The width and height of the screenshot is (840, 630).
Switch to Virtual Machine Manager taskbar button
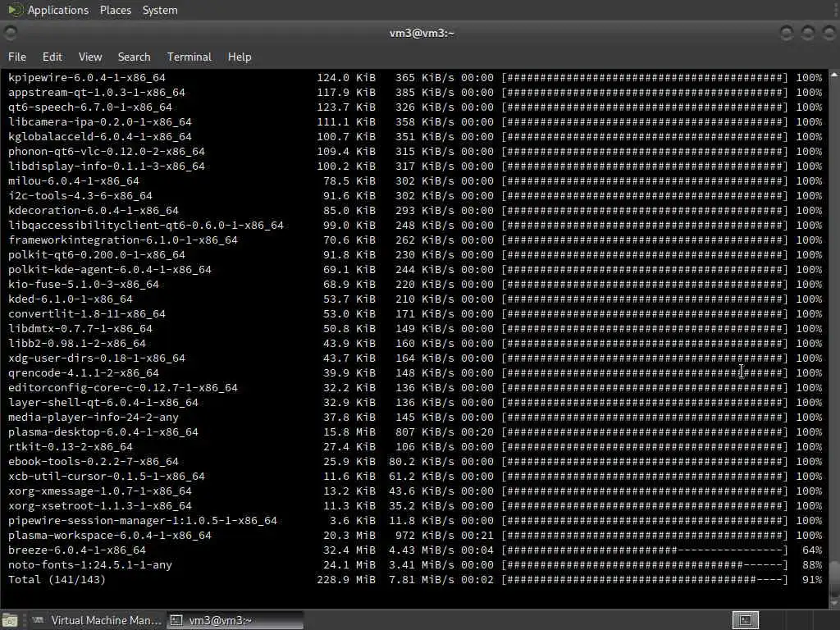(x=97, y=620)
